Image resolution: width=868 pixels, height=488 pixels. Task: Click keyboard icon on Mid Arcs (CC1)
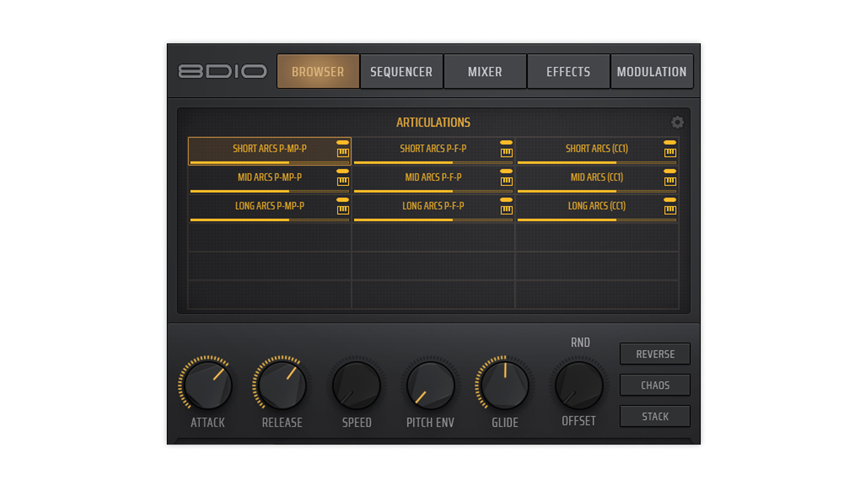tap(670, 181)
